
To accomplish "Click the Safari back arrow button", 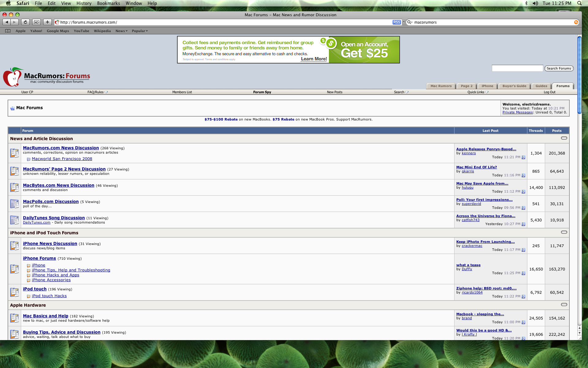I will 6,22.
